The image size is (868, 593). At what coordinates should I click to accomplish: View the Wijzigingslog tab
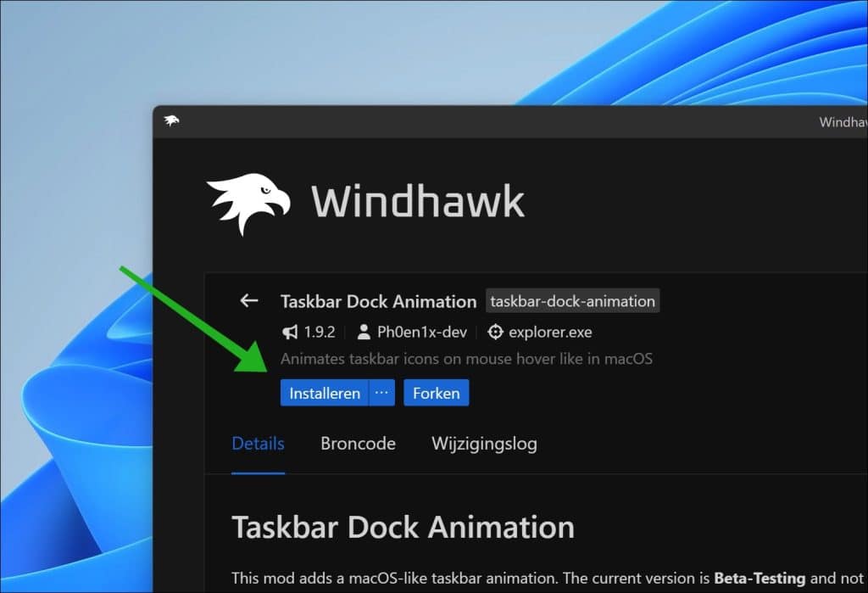pos(484,444)
